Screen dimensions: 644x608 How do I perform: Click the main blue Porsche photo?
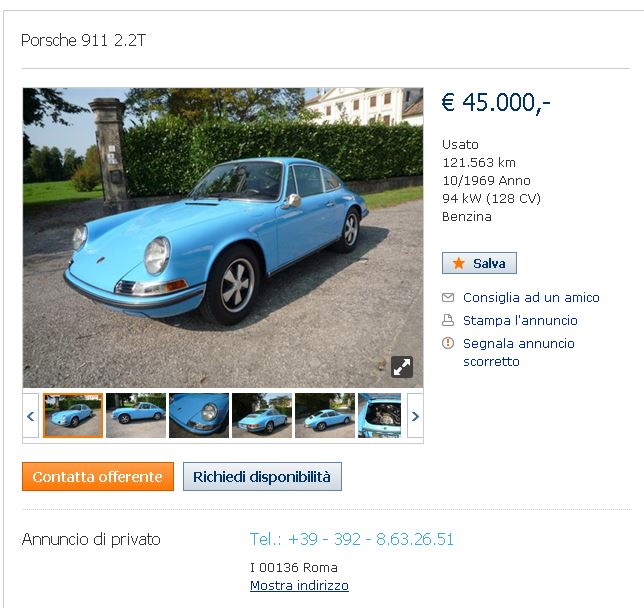[223, 237]
